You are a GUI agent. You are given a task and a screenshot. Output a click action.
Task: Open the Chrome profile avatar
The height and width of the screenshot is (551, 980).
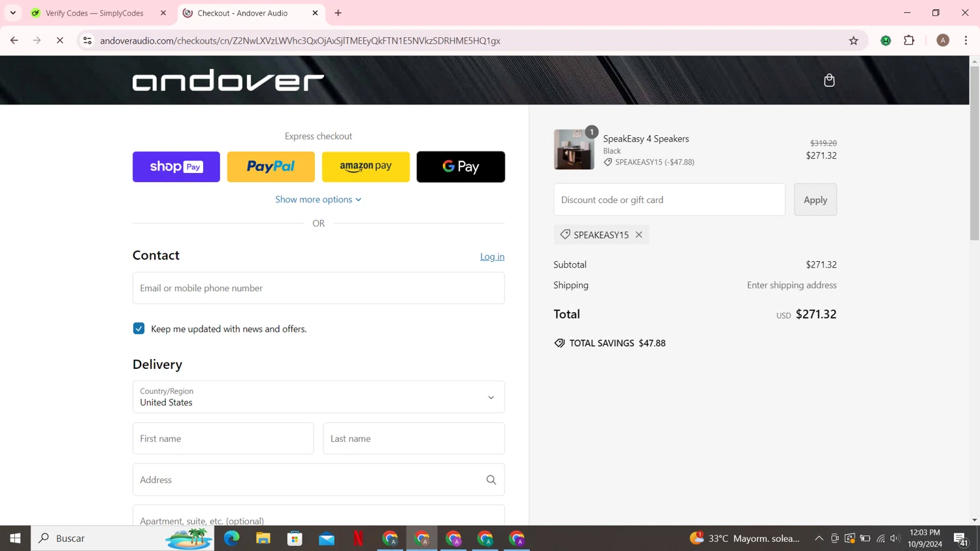point(943,40)
